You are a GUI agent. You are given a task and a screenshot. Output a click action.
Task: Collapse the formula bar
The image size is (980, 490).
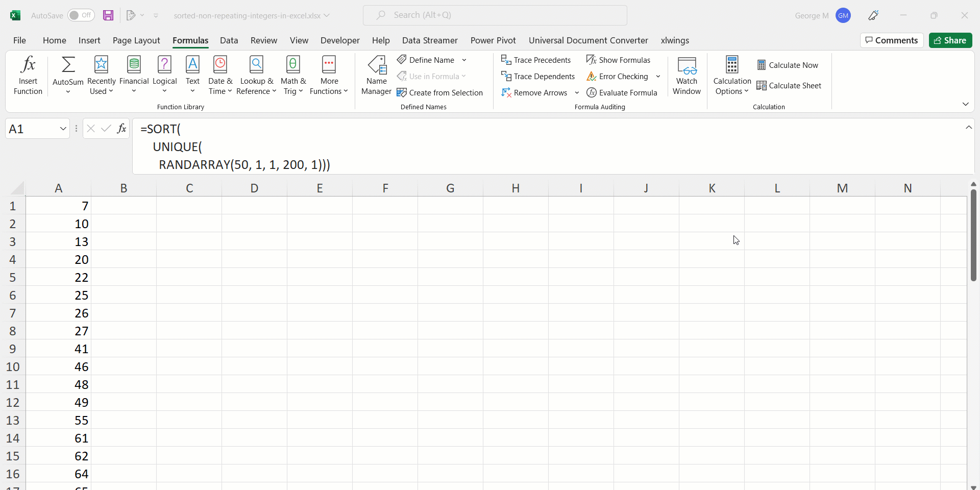click(968, 127)
